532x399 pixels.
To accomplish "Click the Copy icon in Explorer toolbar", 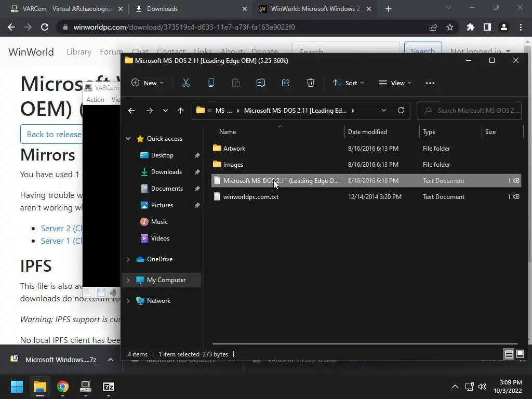I will (211, 83).
